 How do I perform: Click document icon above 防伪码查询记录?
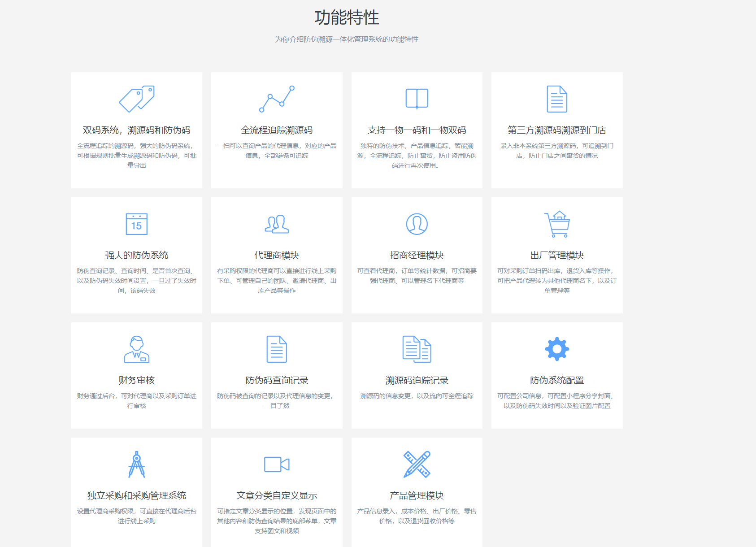click(277, 349)
